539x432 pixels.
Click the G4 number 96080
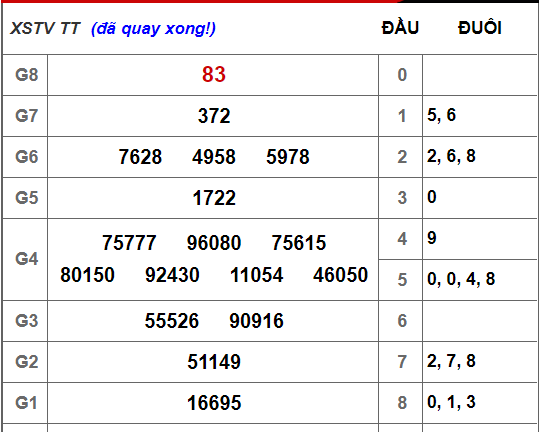click(x=214, y=243)
